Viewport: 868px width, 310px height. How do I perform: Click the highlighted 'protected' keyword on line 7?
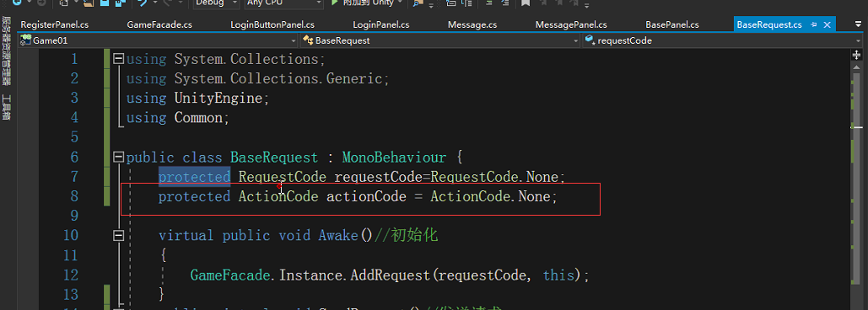pos(194,177)
